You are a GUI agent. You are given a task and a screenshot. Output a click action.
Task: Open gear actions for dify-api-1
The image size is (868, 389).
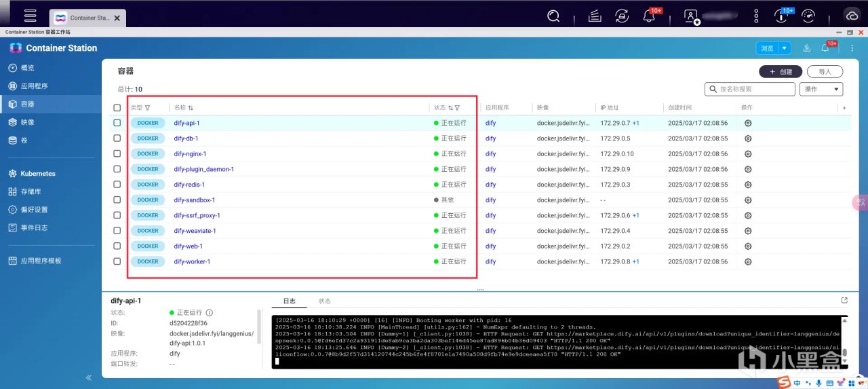coord(748,123)
